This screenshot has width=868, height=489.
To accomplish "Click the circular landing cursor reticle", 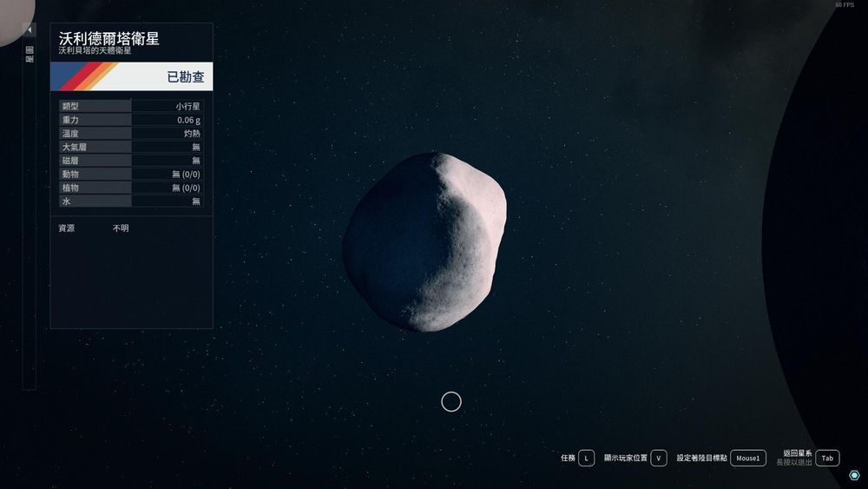I will (451, 401).
